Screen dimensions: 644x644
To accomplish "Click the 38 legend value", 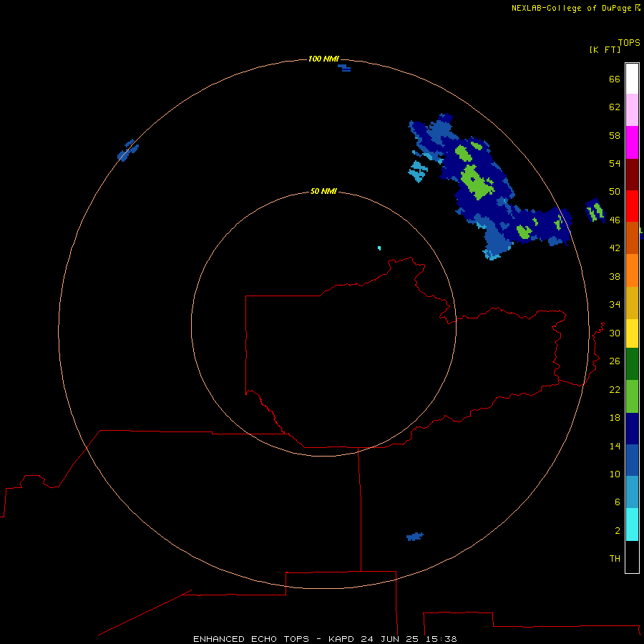I will 615,276.
